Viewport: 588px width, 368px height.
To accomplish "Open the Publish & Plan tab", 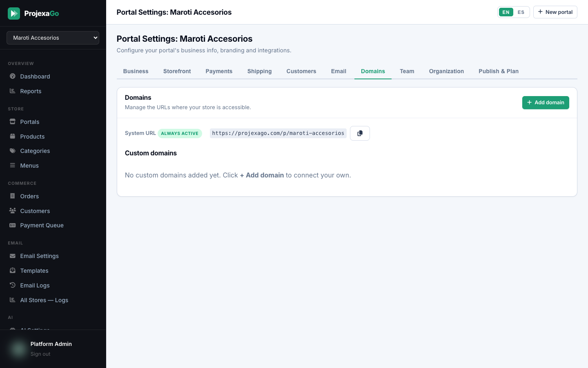I will tap(499, 71).
